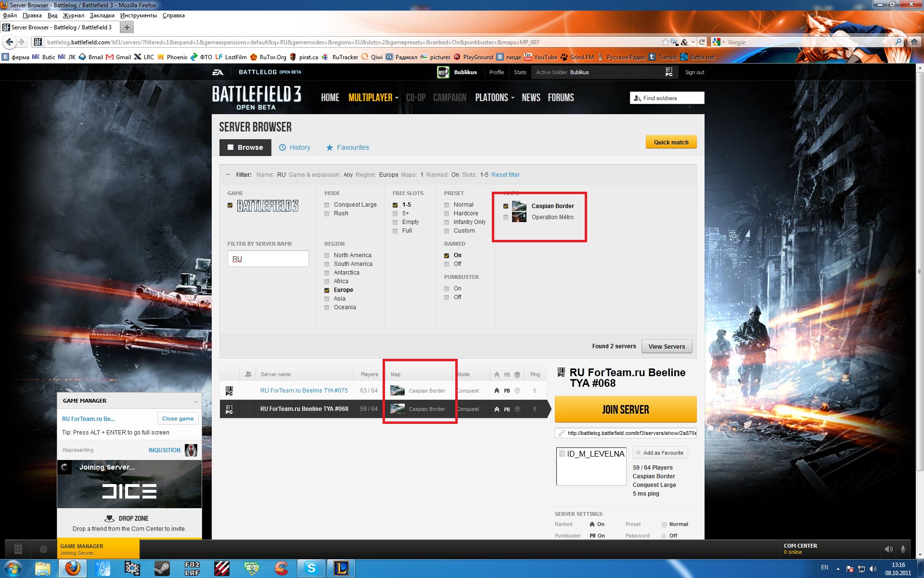Check the Operation Métro map checkbox
The image size is (924, 578).
[x=506, y=217]
